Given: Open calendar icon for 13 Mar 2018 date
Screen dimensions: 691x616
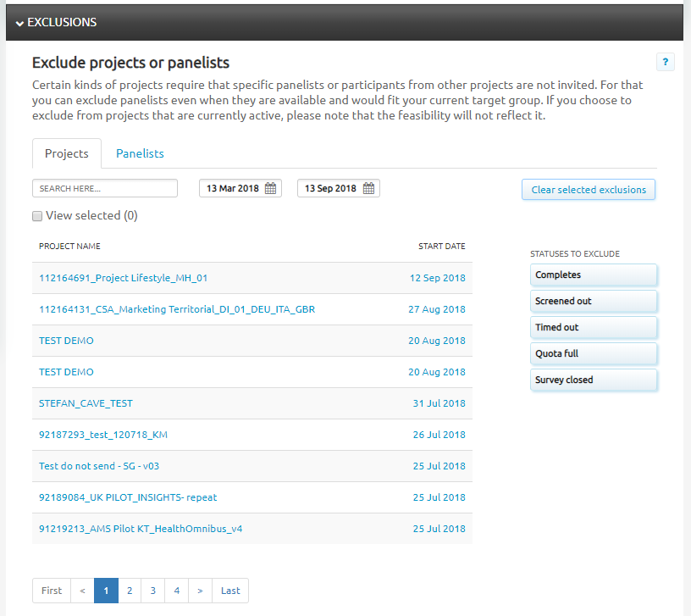Looking at the screenshot, I should [271, 189].
